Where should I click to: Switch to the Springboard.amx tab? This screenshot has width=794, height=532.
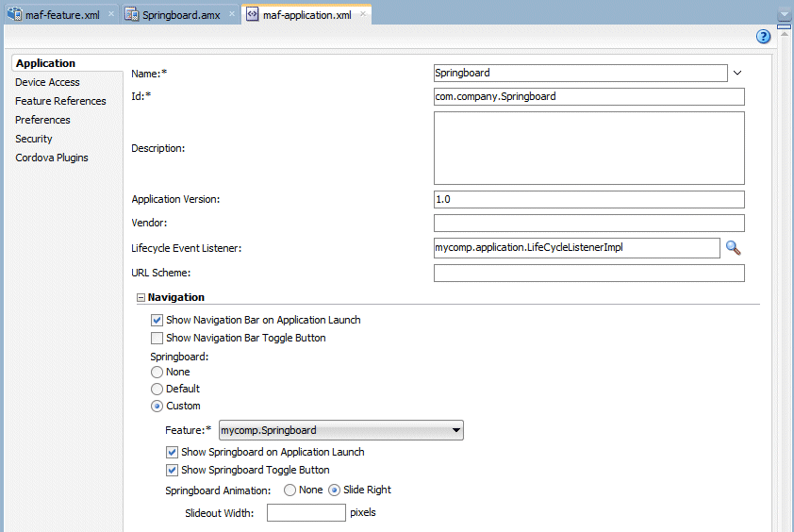(181, 15)
